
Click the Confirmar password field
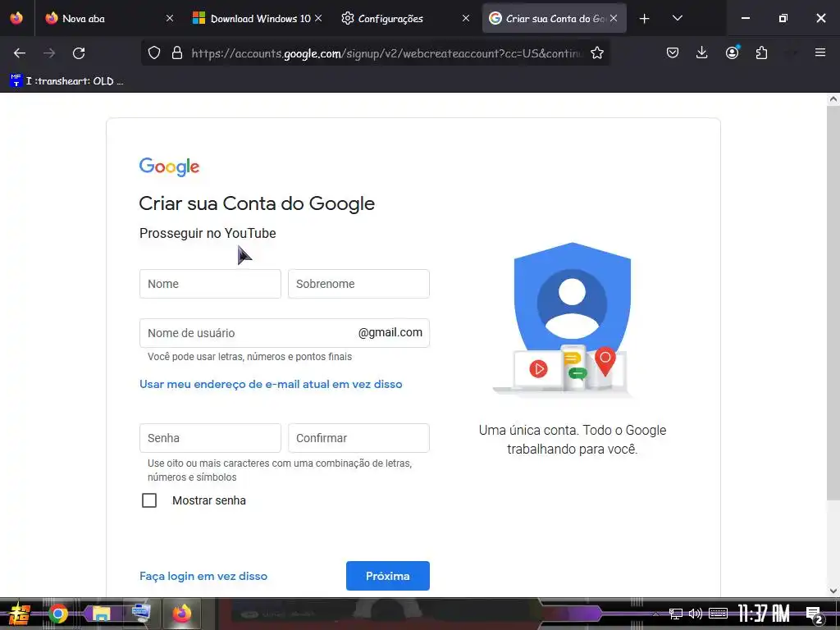(x=358, y=438)
